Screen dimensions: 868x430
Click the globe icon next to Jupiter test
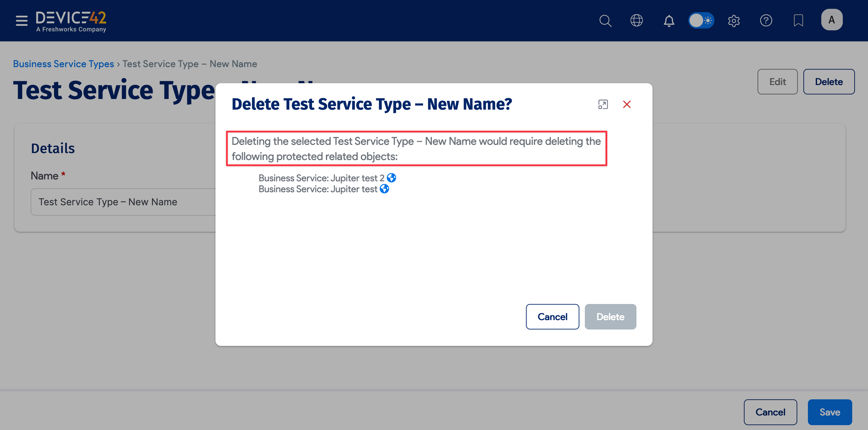click(x=384, y=189)
